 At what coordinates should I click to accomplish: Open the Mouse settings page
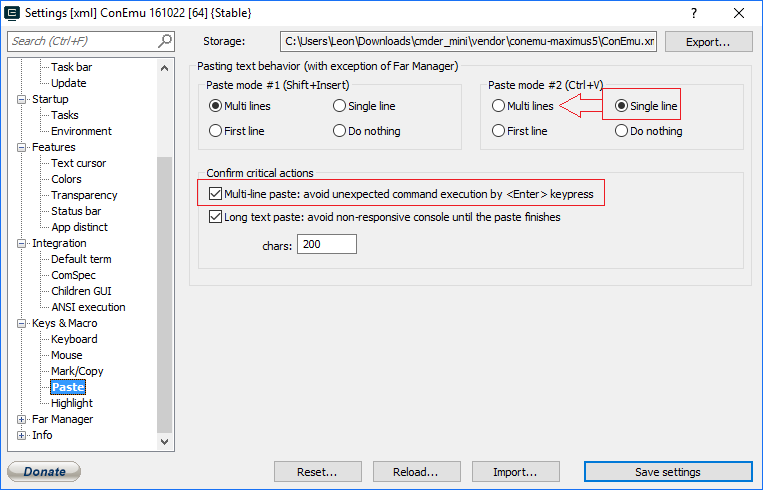67,355
